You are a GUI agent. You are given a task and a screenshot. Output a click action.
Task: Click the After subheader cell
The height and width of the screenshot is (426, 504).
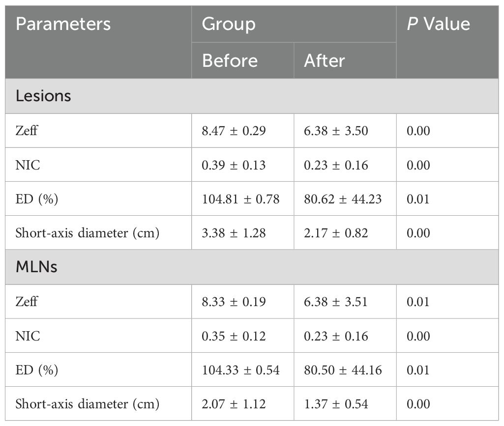point(325,60)
